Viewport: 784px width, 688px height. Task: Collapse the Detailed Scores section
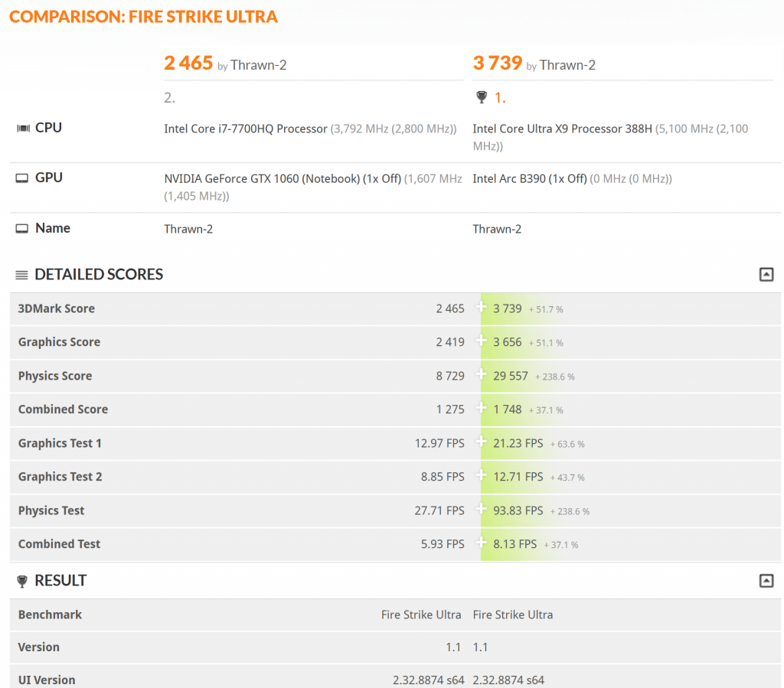(x=766, y=274)
